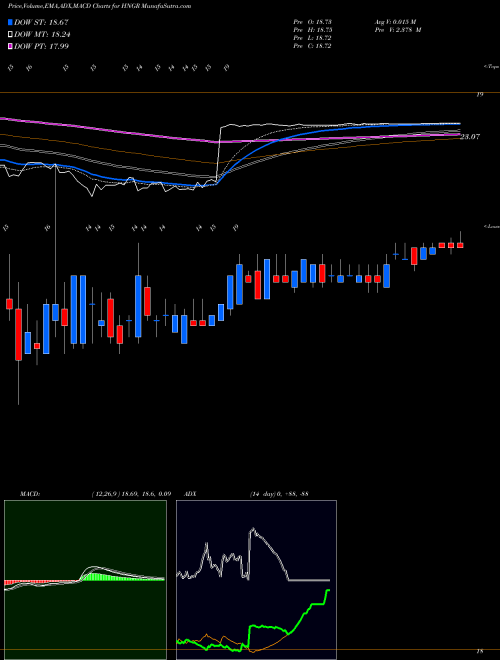Open the green MACD histogram chart

[85, 580]
